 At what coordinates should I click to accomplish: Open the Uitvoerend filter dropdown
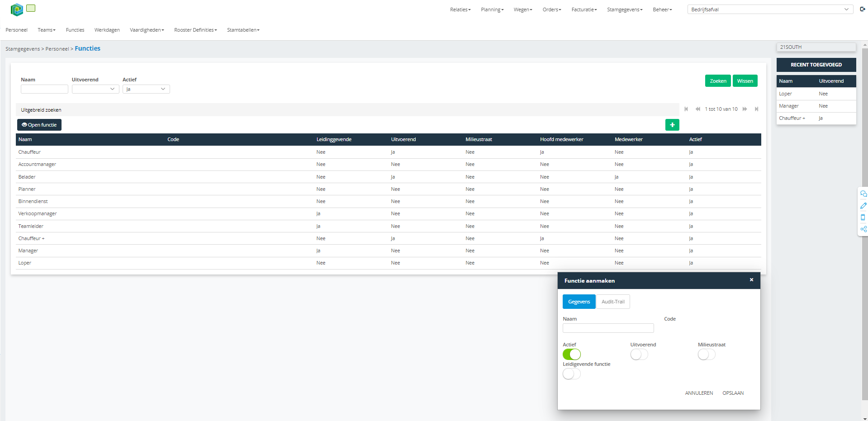(95, 89)
